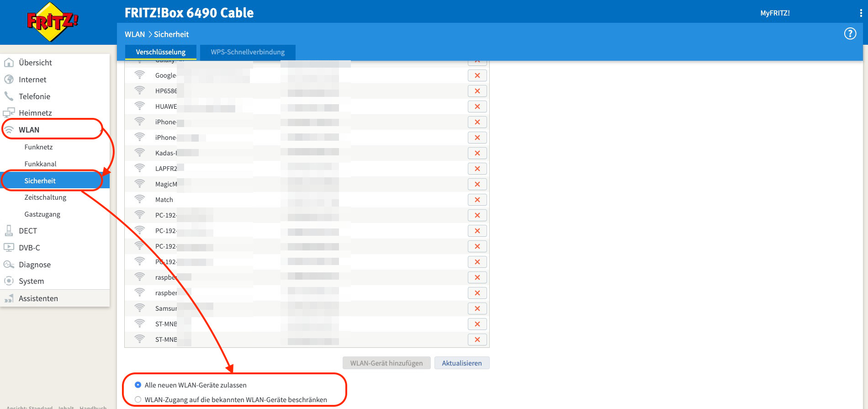Remove the Kadas device with its X
The width and height of the screenshot is (868, 409).
[477, 153]
